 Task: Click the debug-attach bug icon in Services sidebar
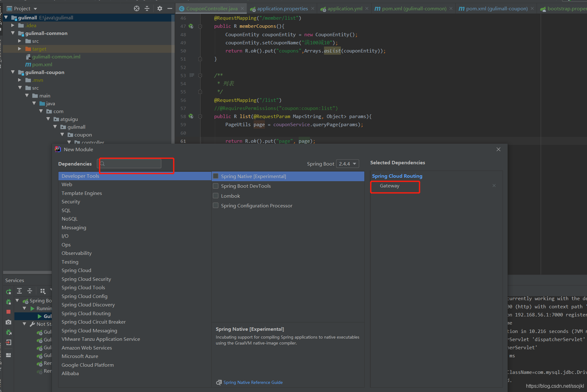tap(8, 332)
